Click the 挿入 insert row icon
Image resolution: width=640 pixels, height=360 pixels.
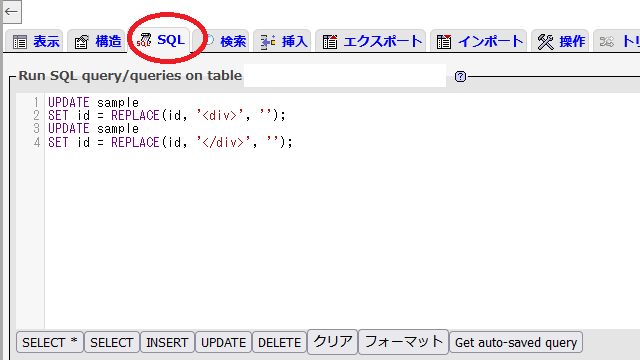pos(268,42)
